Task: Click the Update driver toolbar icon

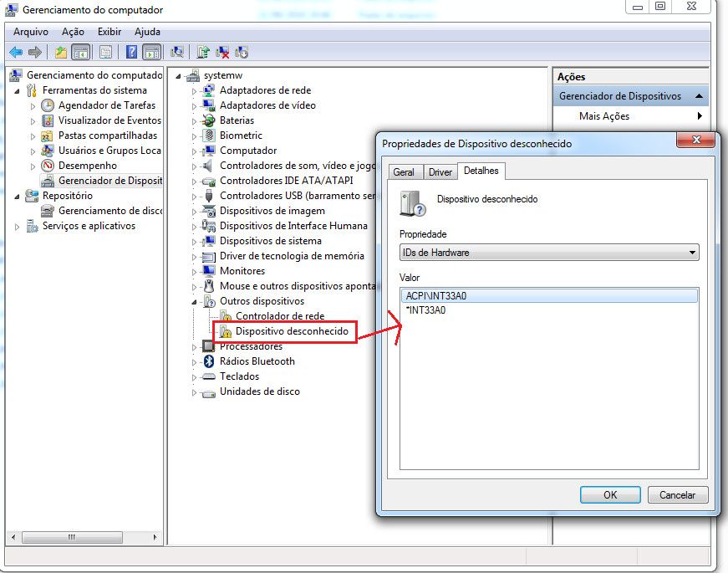Action: (x=203, y=52)
